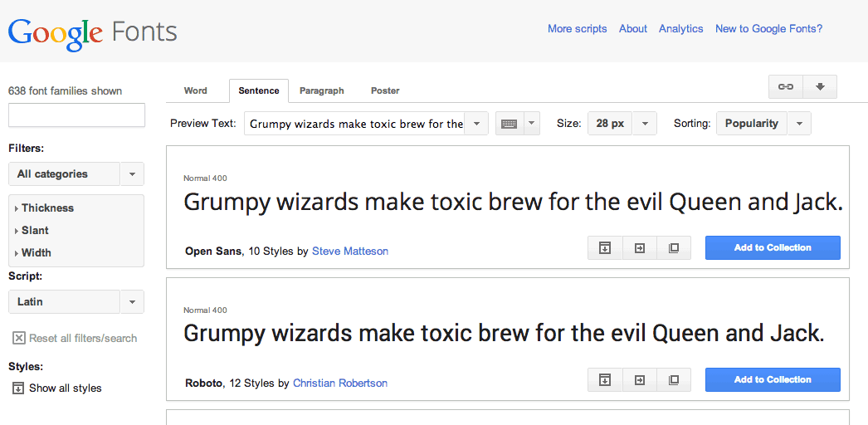The width and height of the screenshot is (868, 425).
Task: Open the All categories dropdown arrow
Action: click(132, 173)
